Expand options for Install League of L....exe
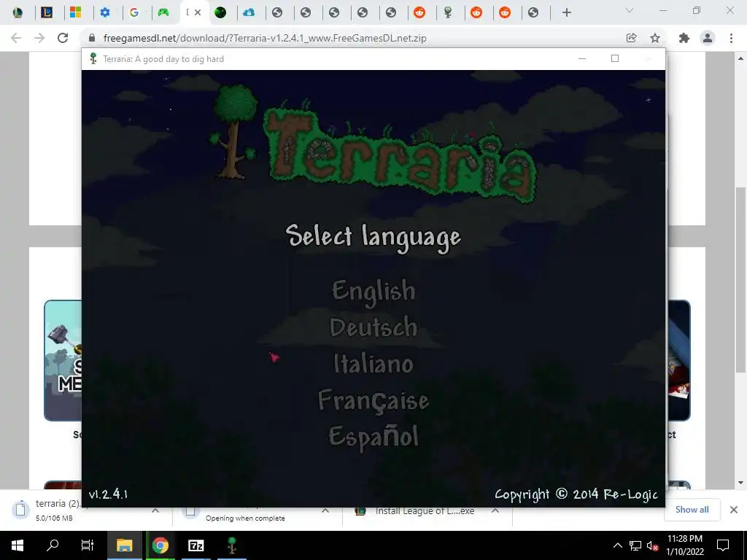Screen dimensions: 747x560 [495, 510]
